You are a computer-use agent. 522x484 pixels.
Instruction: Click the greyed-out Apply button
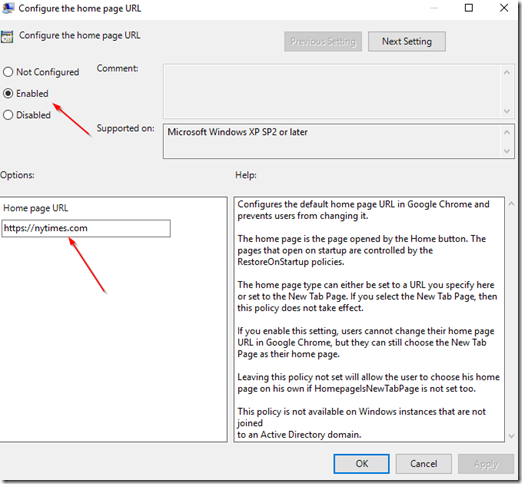click(x=486, y=464)
